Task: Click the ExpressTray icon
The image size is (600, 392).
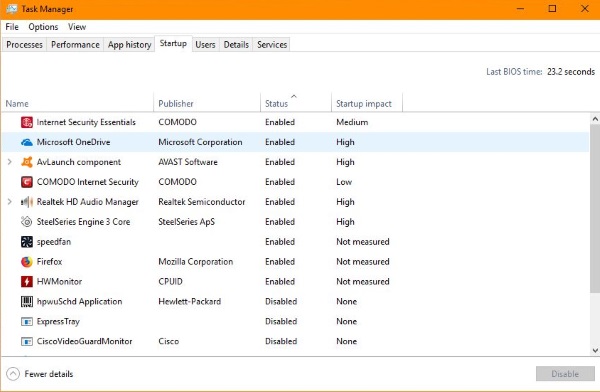Action: click(x=26, y=322)
